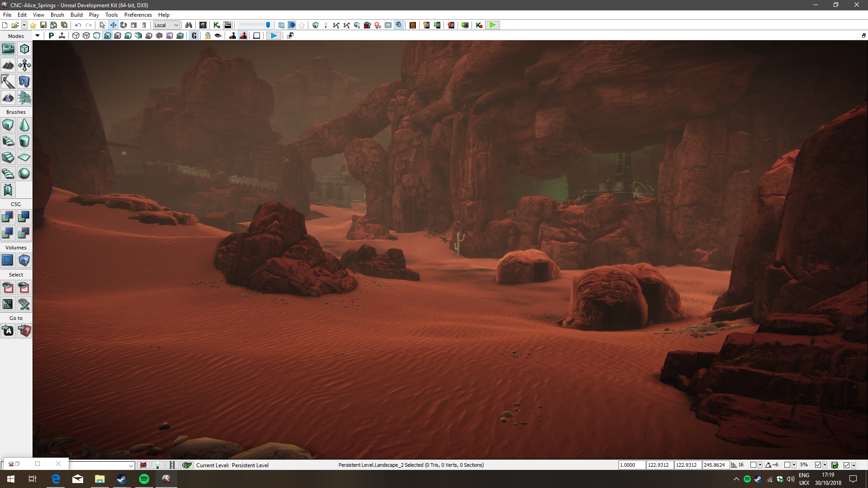The image size is (868, 488).
Task: Open the Brush menu
Action: tap(57, 15)
